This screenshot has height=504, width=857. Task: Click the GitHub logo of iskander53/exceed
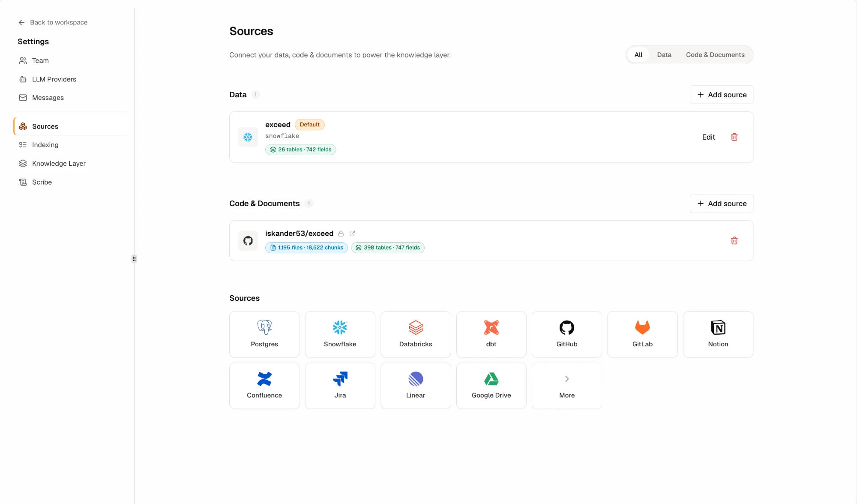pos(248,241)
